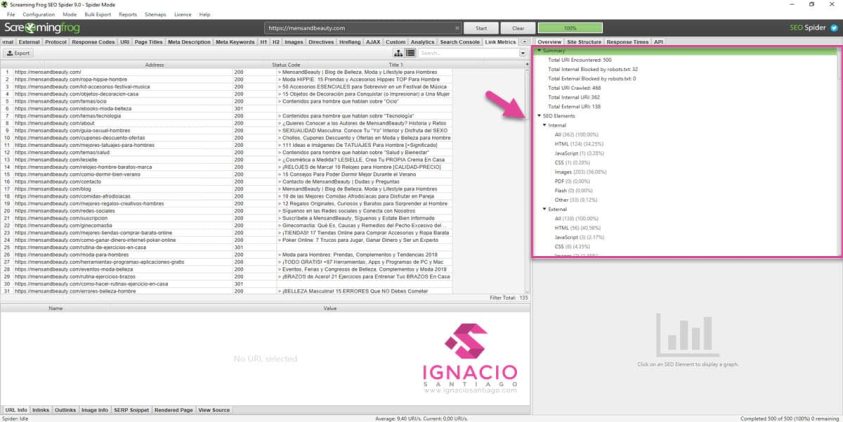Open the search options dropdown arrow
The height and width of the screenshot is (422, 843).
pyautogui.click(x=523, y=53)
